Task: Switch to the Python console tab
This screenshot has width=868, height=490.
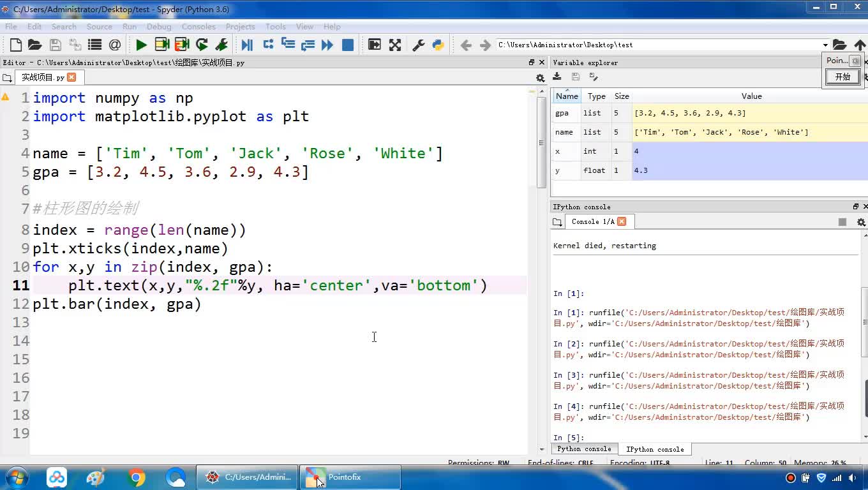Action: (x=583, y=449)
